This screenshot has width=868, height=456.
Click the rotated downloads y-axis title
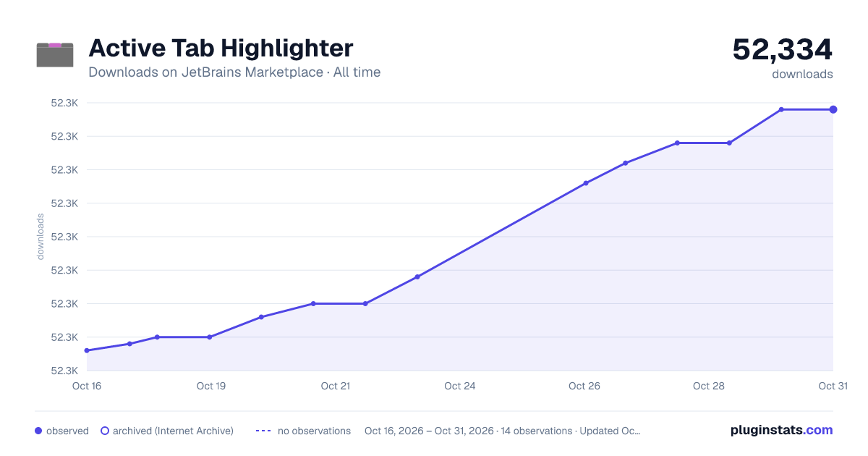[x=41, y=237]
